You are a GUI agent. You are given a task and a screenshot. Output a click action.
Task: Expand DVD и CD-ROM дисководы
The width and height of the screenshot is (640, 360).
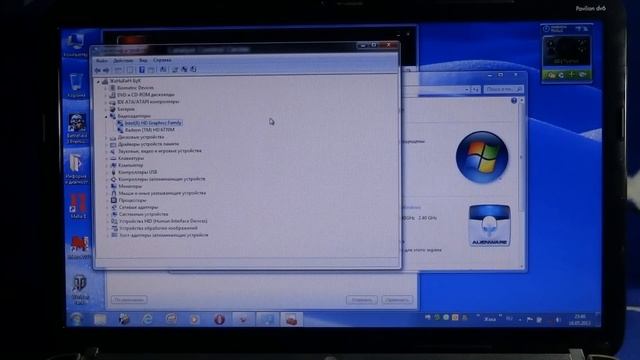107,95
